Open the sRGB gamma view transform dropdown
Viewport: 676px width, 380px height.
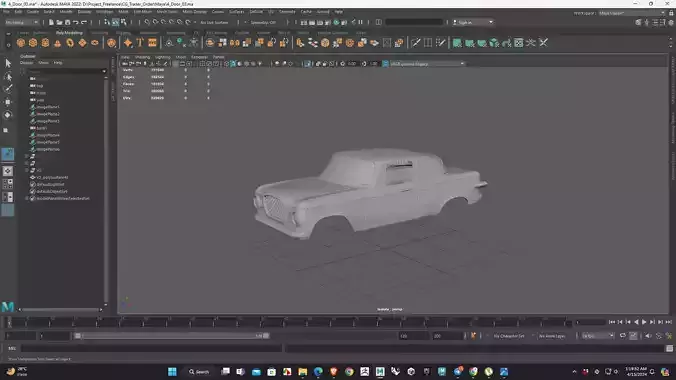coord(427,64)
